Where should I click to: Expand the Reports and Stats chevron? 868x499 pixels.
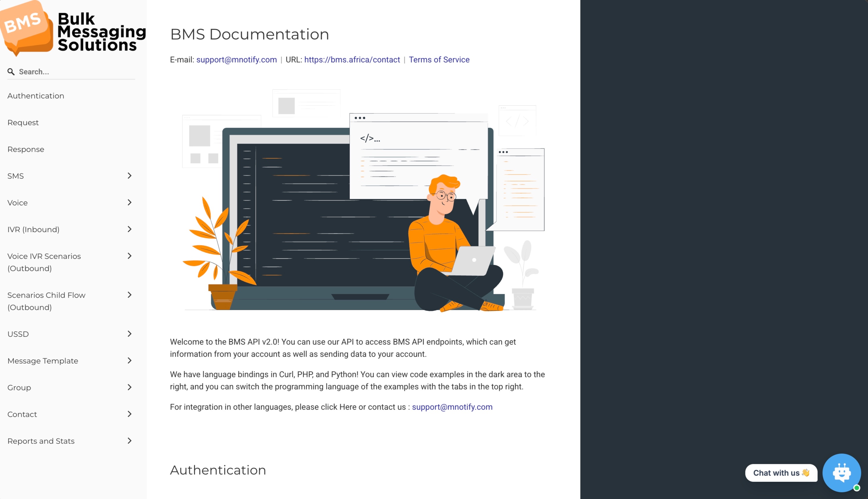click(x=130, y=441)
